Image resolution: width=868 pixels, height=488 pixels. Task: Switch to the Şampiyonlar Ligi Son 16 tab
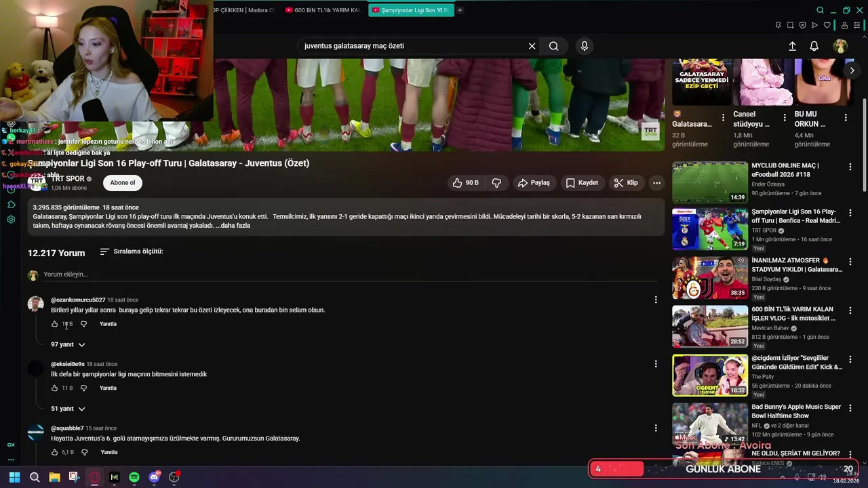pyautogui.click(x=411, y=10)
